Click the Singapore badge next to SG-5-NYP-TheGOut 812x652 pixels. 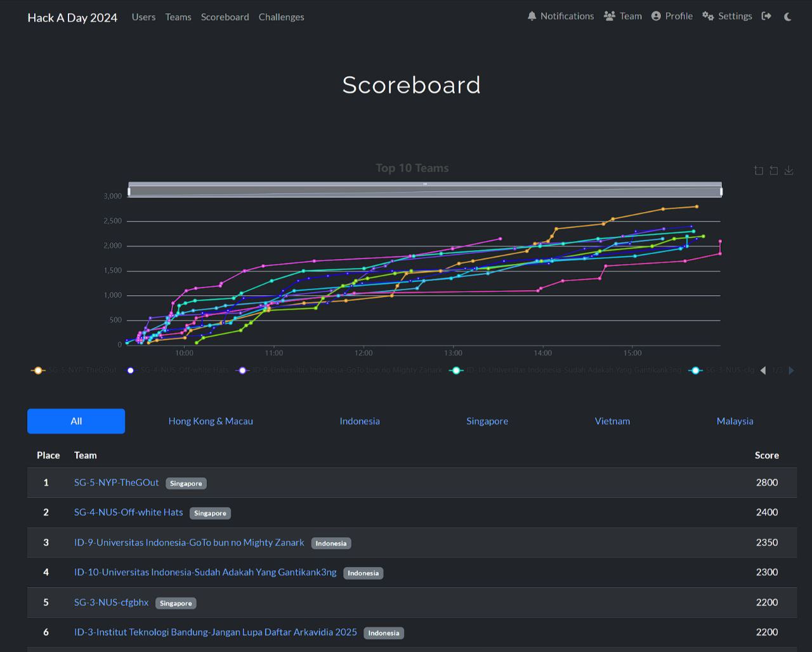186,483
